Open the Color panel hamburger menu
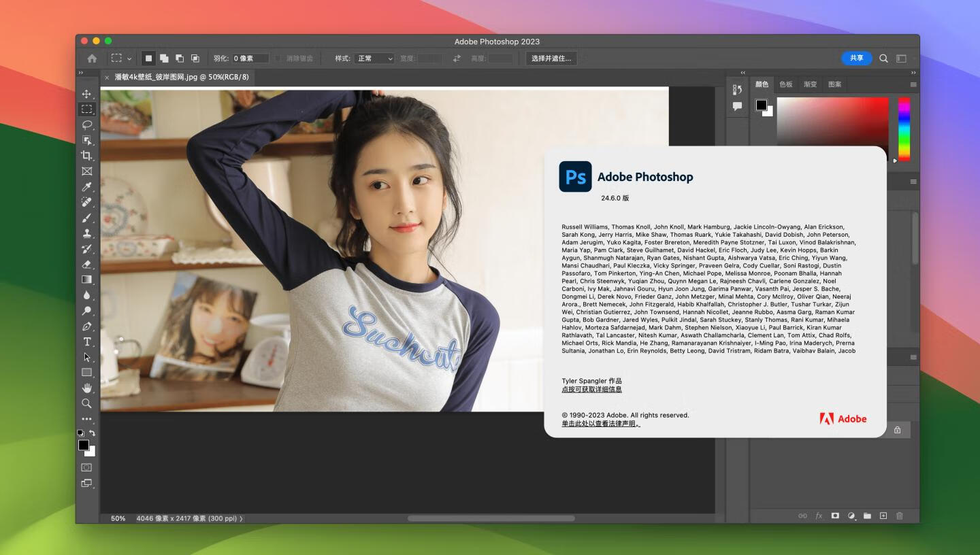Viewport: 980px width, 555px height. [913, 84]
